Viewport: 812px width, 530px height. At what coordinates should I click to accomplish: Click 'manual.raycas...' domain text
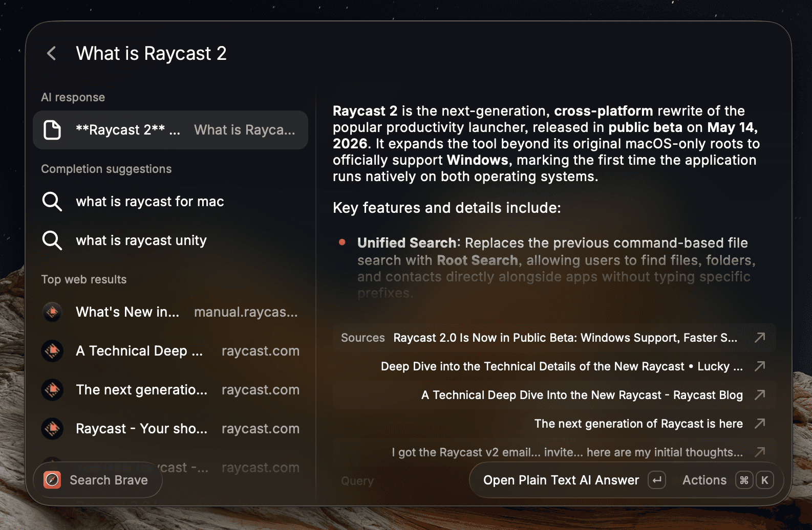coord(246,312)
